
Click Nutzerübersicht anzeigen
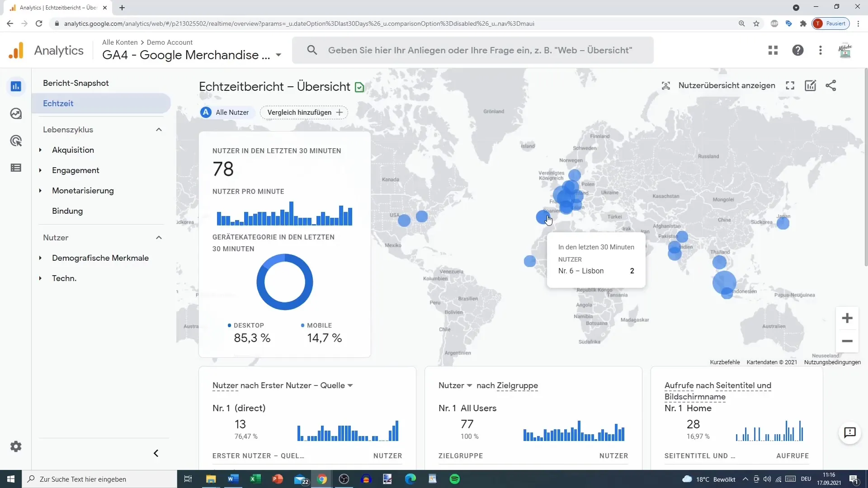pyautogui.click(x=718, y=85)
